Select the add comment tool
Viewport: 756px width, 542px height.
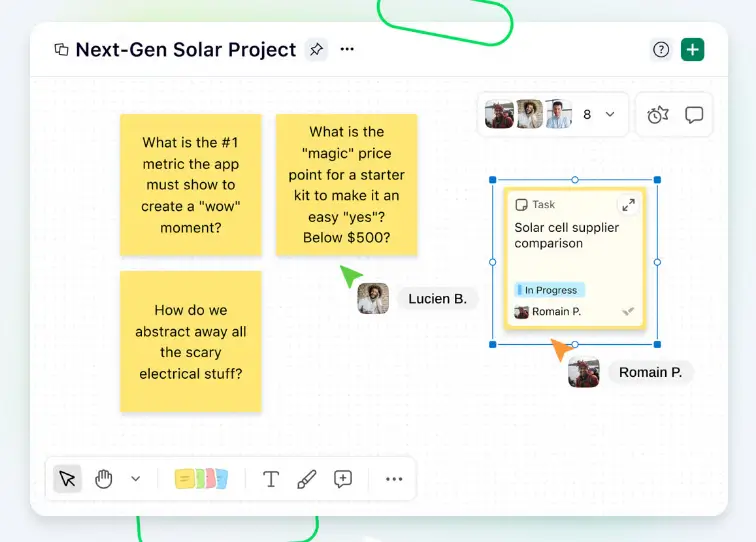343,479
